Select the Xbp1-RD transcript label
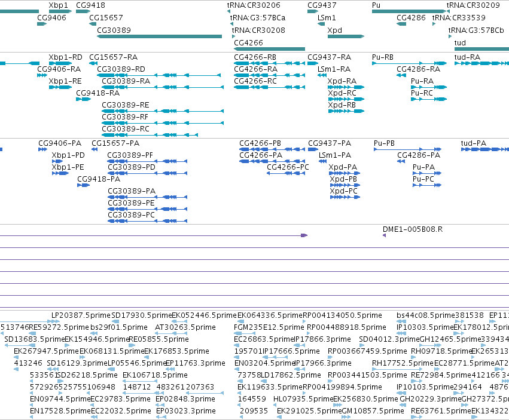 pyautogui.click(x=66, y=57)
